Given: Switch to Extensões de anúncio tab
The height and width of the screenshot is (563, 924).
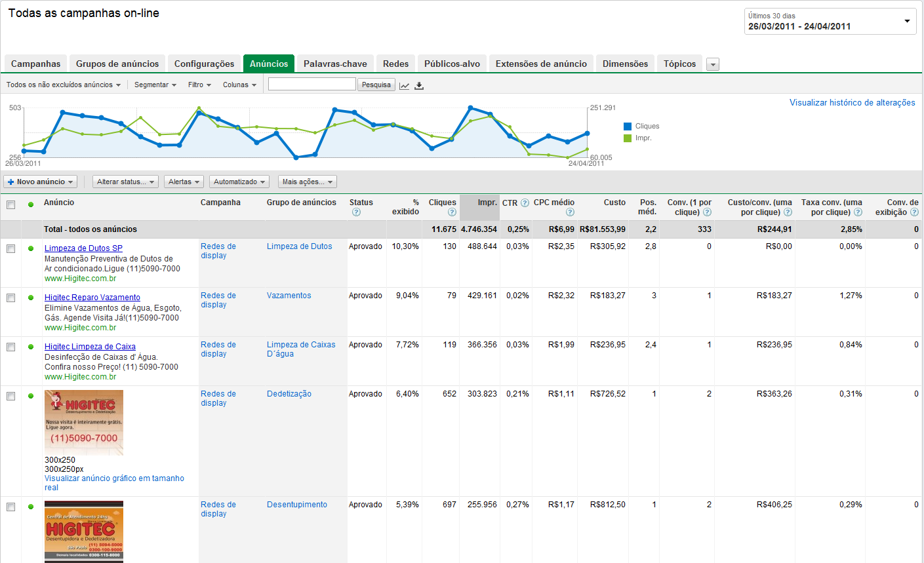Looking at the screenshot, I should point(541,64).
